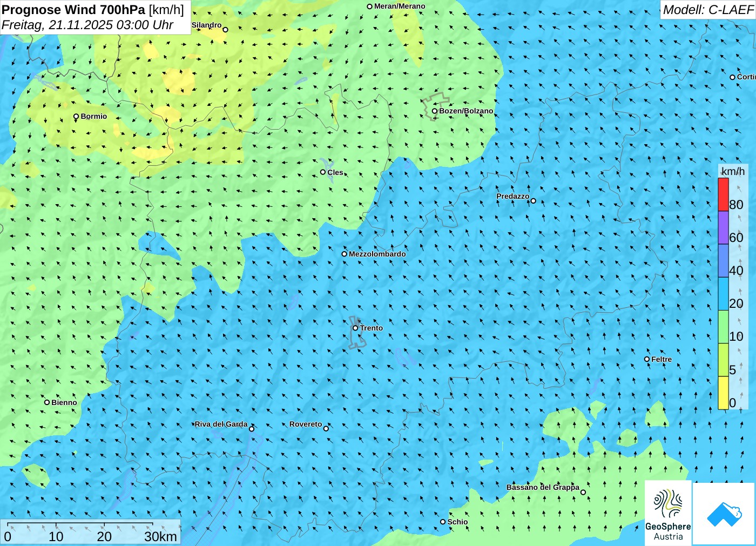Click the Schio town marker
756x546 pixels.
click(443, 522)
